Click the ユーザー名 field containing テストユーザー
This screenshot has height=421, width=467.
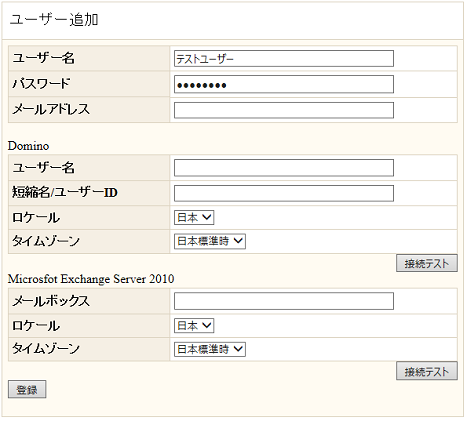click(284, 59)
